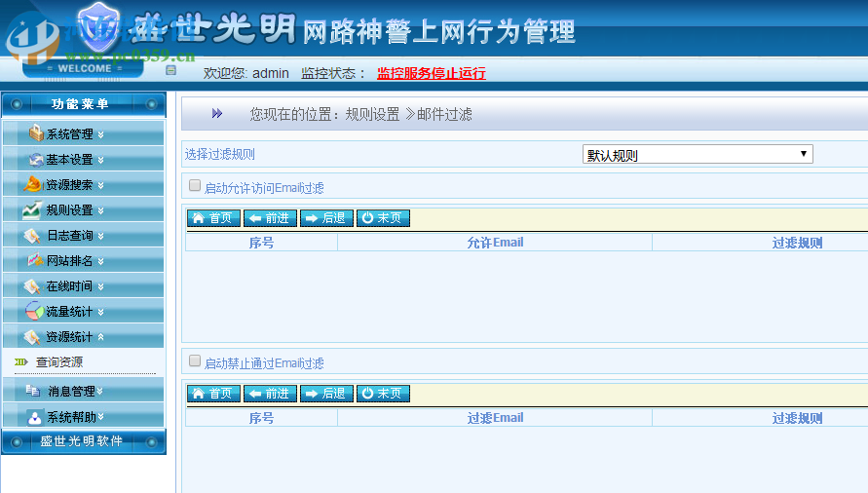The image size is (868, 493).
Task: Click the 序号 header in allowed Email table
Action: tap(261, 243)
